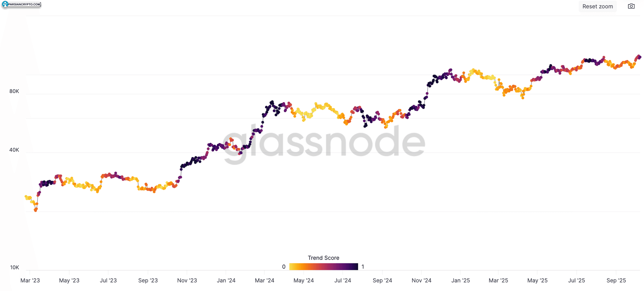Click the May '24 x-axis label
This screenshot has height=291, width=644.
click(304, 280)
